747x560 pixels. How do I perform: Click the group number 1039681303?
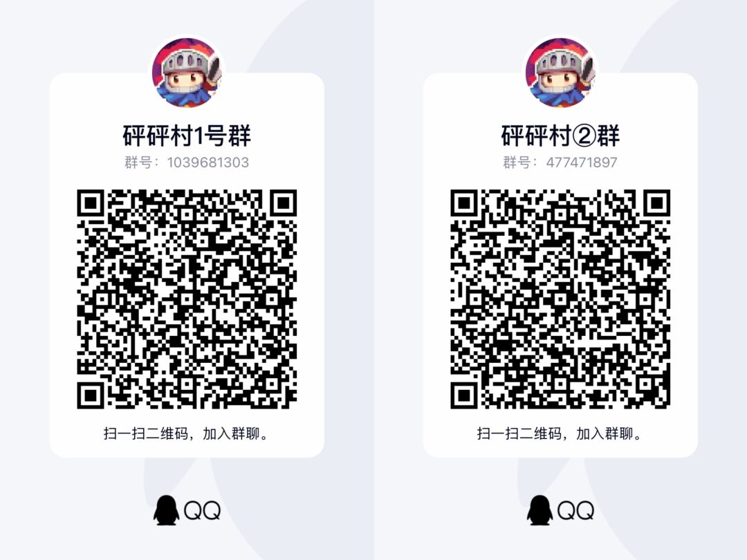(x=208, y=162)
